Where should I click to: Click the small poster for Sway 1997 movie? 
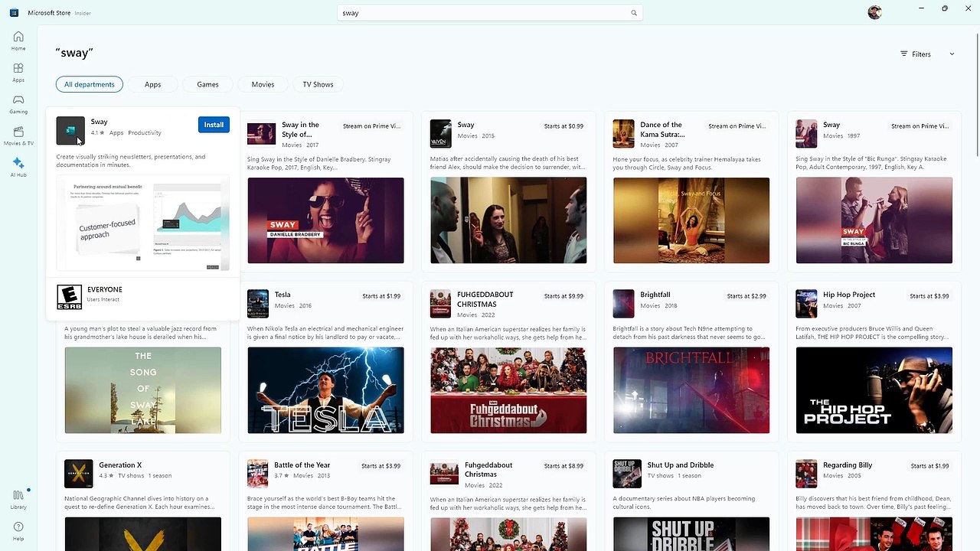pos(806,133)
